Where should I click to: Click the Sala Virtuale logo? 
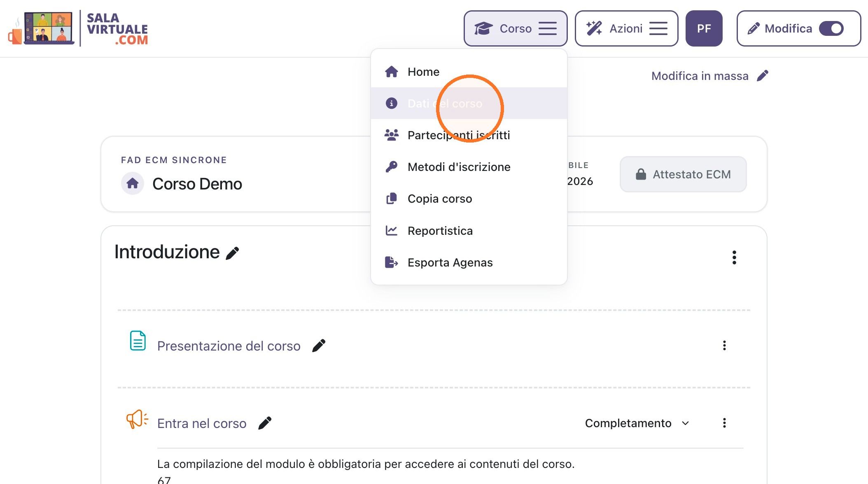(x=78, y=28)
